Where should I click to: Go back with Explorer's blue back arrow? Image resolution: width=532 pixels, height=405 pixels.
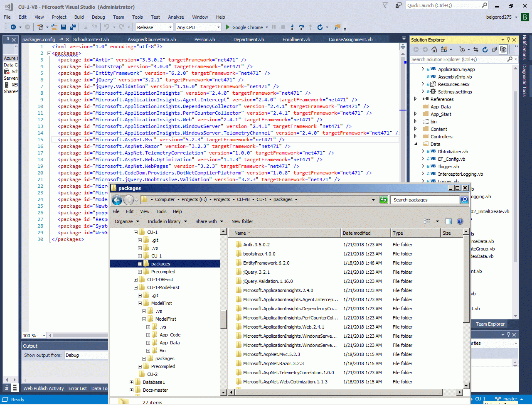tap(117, 200)
